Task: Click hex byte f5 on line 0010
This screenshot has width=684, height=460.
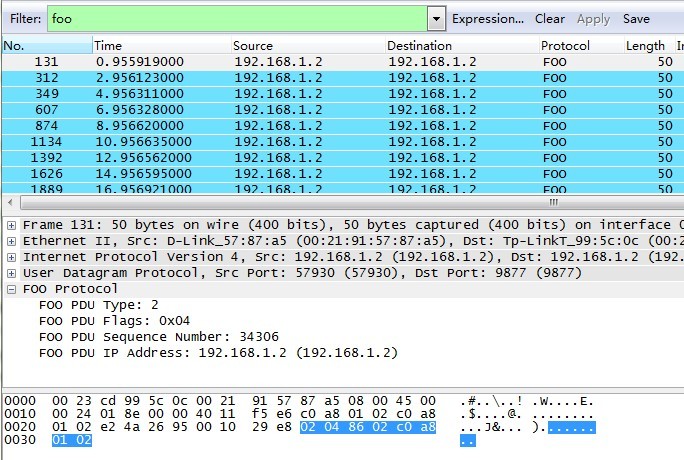Action: pyautogui.click(x=260, y=414)
